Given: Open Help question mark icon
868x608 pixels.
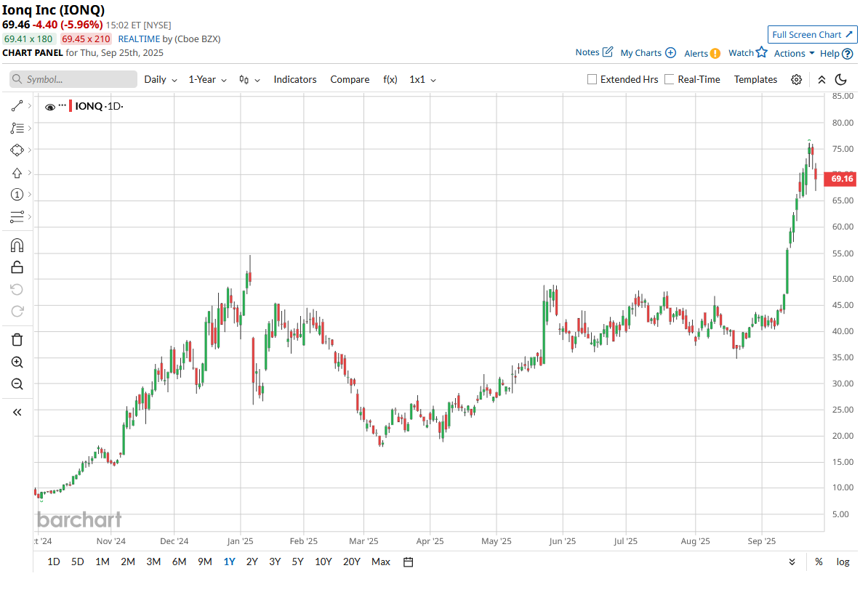Looking at the screenshot, I should click(848, 54).
